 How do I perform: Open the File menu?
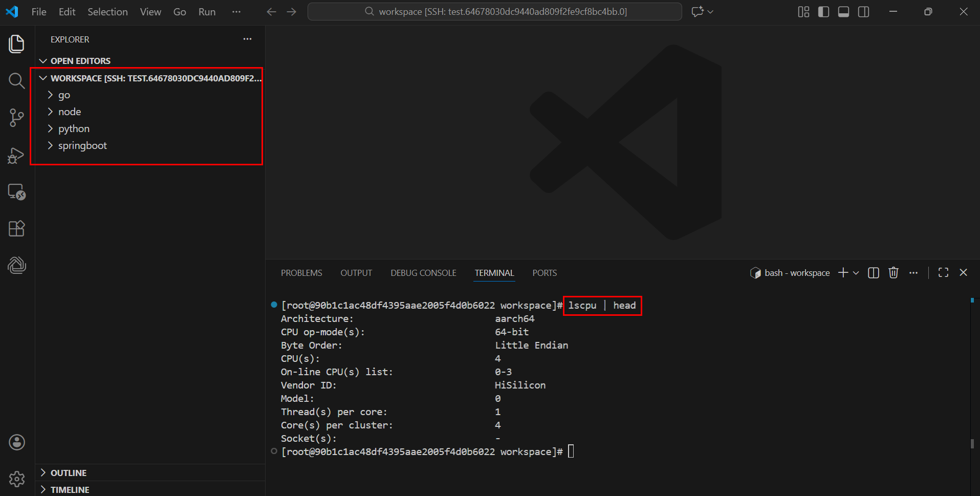coord(39,12)
